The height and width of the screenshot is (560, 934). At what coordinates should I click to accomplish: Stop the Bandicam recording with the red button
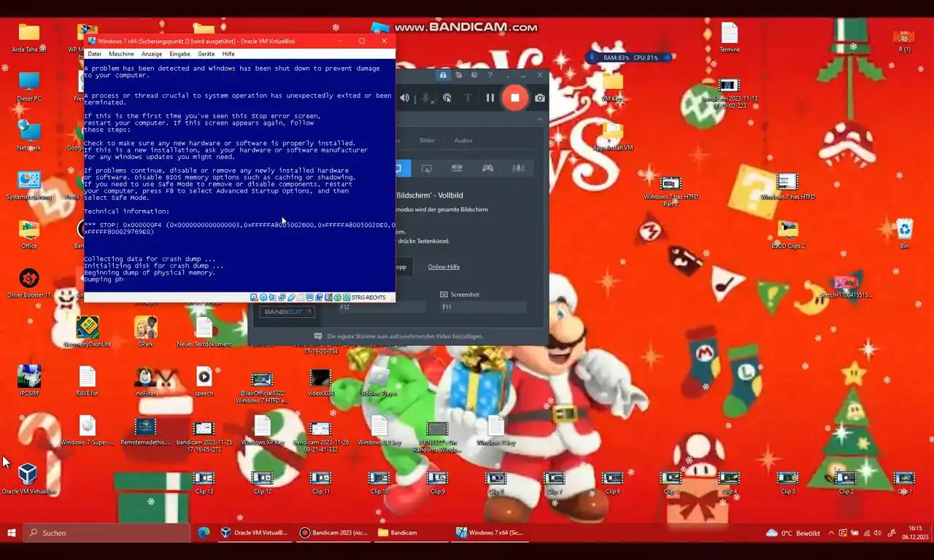(514, 98)
